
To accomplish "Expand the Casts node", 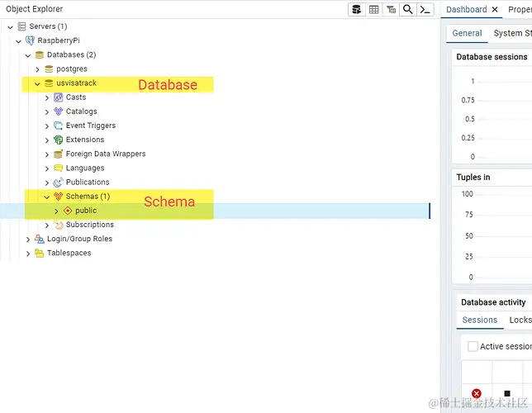I will coord(47,97).
